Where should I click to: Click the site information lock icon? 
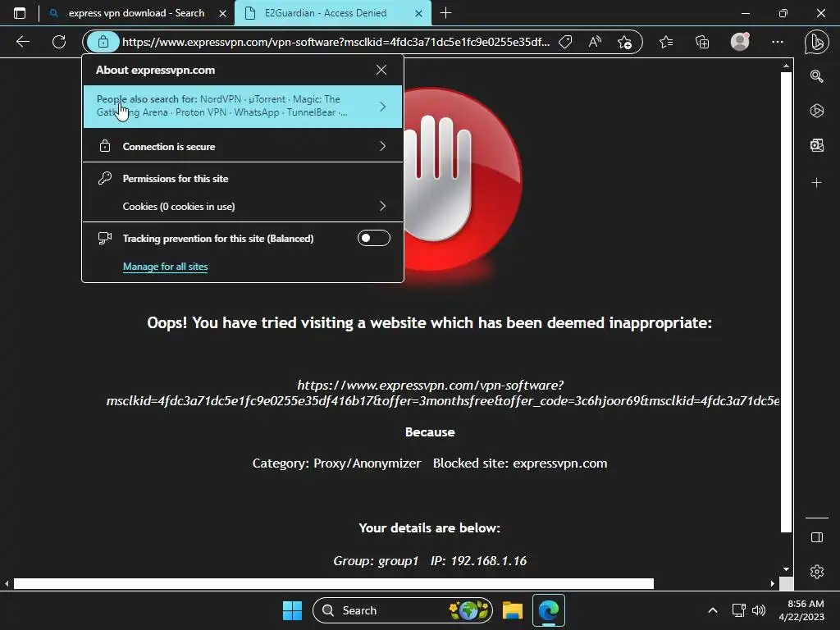pyautogui.click(x=103, y=42)
